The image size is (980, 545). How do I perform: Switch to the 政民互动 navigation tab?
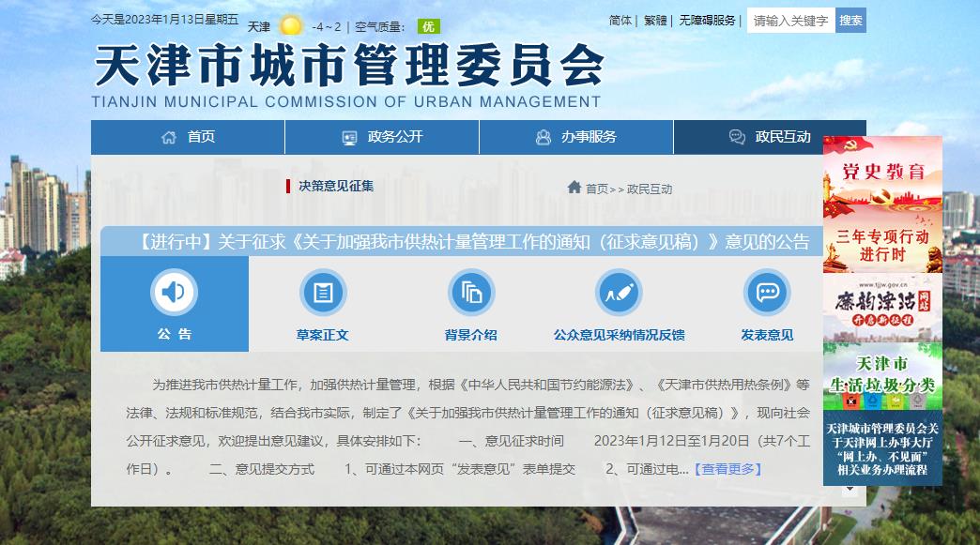pyautogui.click(x=770, y=137)
